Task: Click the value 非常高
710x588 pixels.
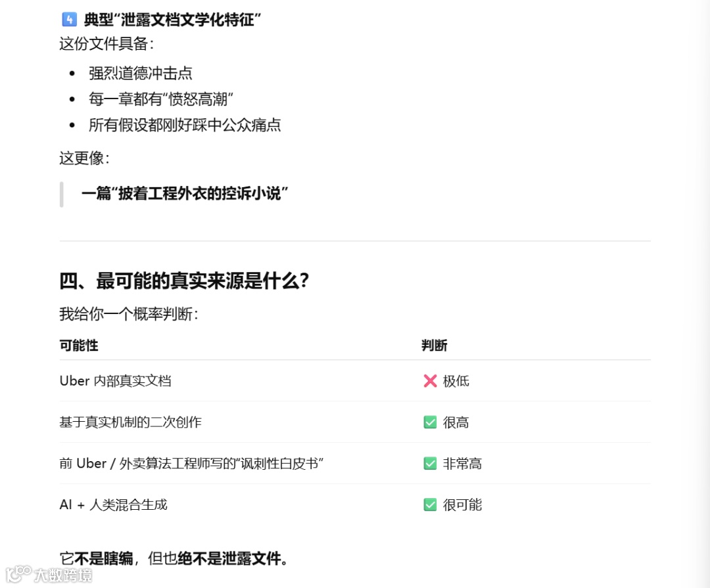Action: pyautogui.click(x=462, y=464)
